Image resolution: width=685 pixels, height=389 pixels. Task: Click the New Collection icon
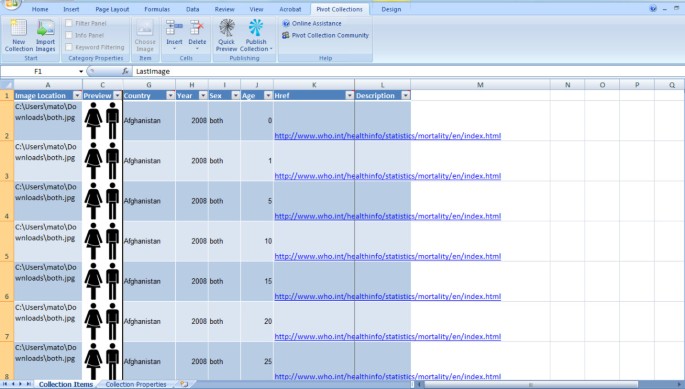(18, 36)
